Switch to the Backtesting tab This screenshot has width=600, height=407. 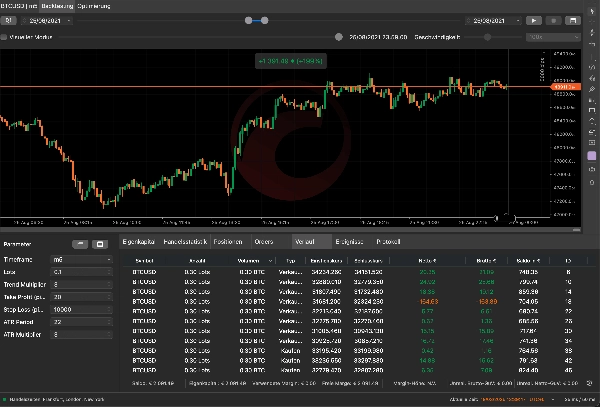coord(57,6)
